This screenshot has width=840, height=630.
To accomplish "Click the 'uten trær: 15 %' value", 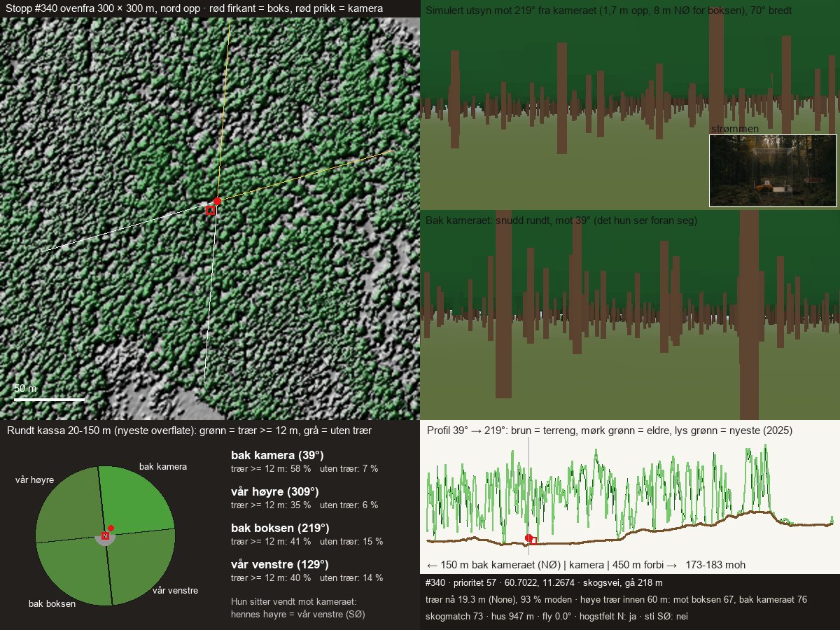I will 351,541.
